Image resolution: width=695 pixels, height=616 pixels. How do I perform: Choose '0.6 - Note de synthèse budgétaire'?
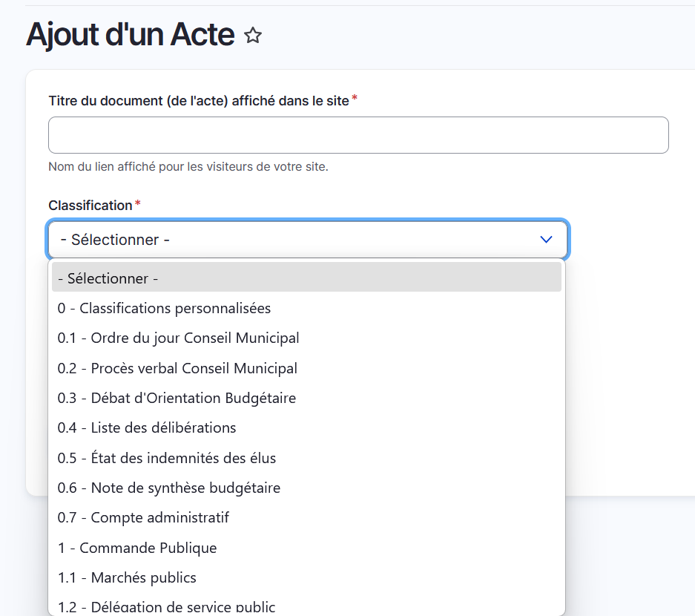169,488
